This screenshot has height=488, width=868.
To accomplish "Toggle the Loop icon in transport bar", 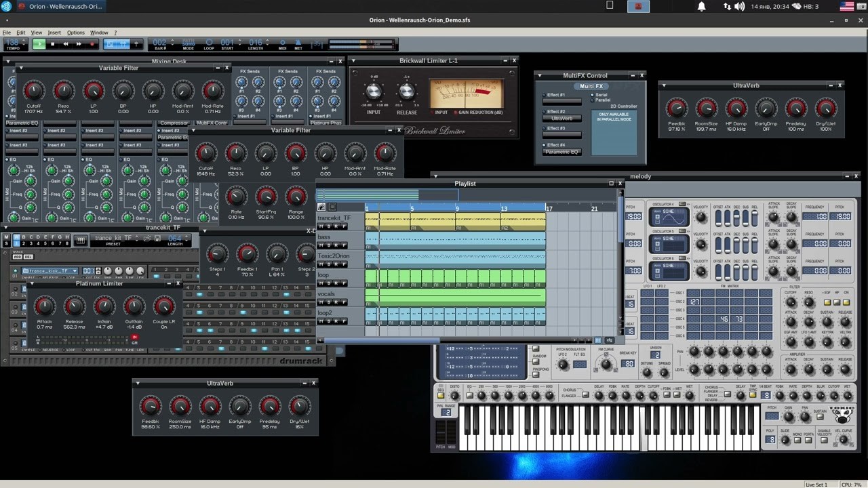I will (209, 43).
